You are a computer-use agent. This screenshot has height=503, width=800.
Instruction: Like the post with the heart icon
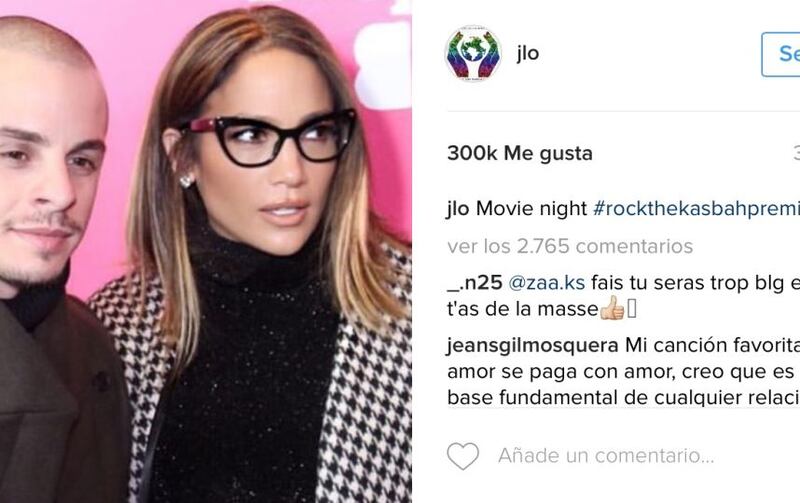pyautogui.click(x=463, y=456)
